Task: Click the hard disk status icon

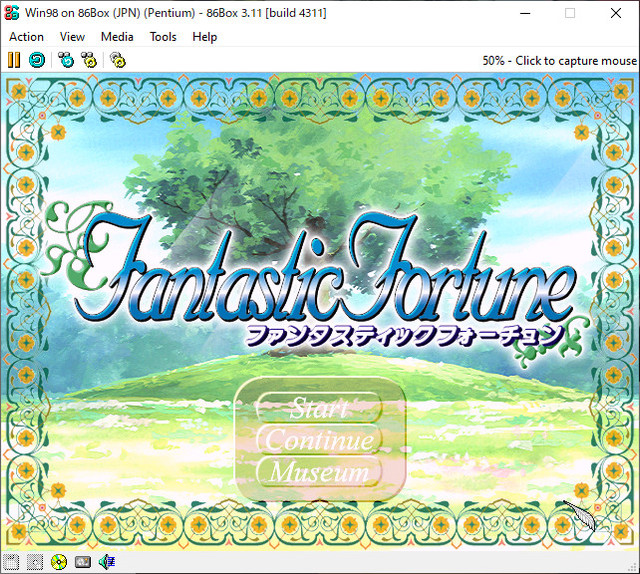Action: click(x=83, y=562)
